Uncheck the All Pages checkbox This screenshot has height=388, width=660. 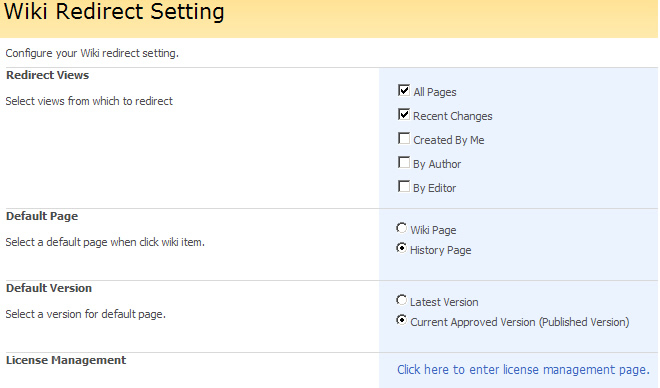point(404,90)
